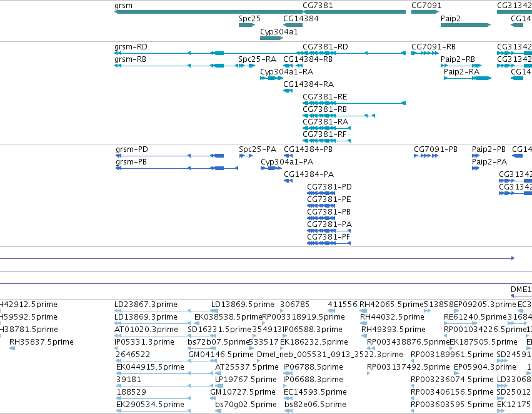Click the CG7381-PF protein label
Screen dimensions: 532x414
pos(328,237)
